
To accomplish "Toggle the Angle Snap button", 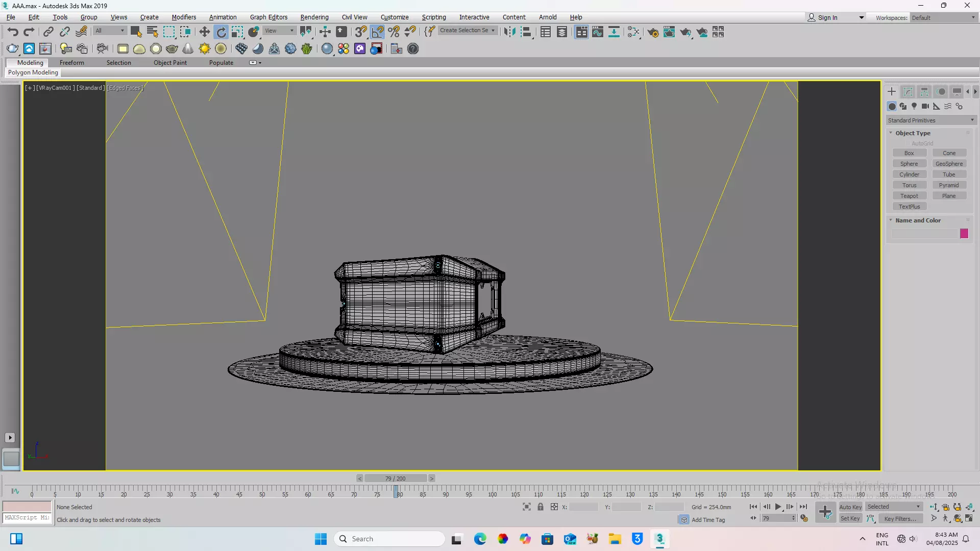I will (x=377, y=32).
